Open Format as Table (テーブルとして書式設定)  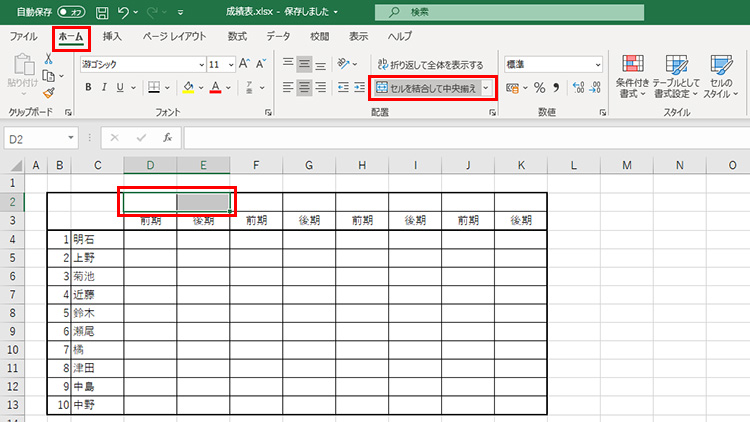(679, 74)
